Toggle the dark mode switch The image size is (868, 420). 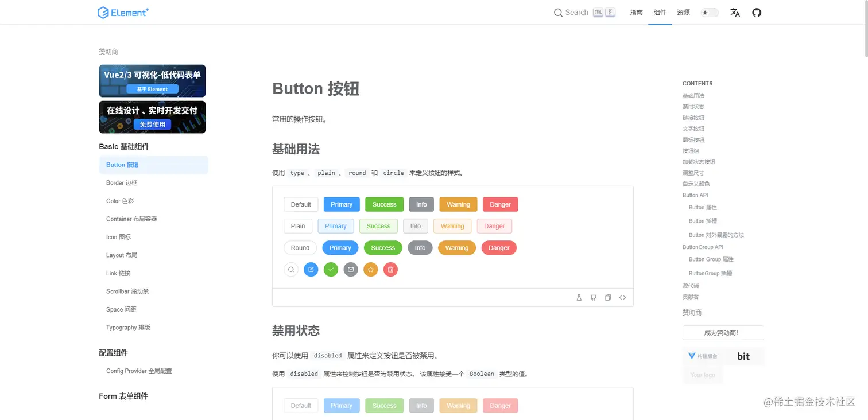(710, 13)
